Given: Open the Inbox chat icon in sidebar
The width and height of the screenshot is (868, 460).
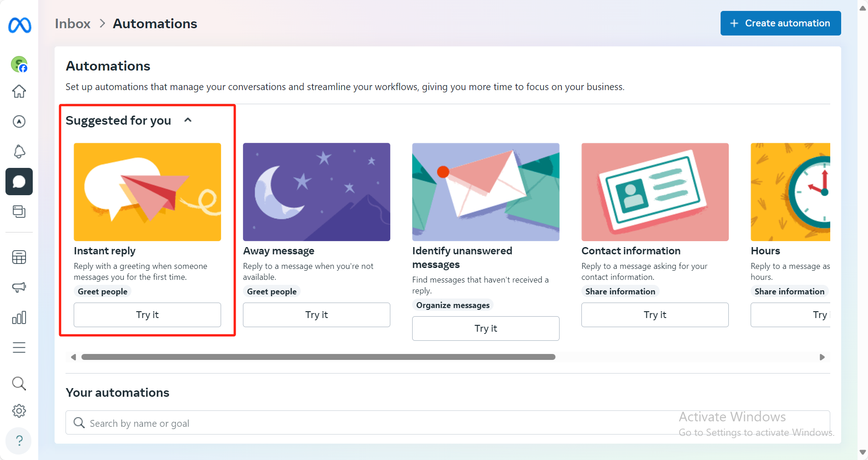Looking at the screenshot, I should pos(19,181).
